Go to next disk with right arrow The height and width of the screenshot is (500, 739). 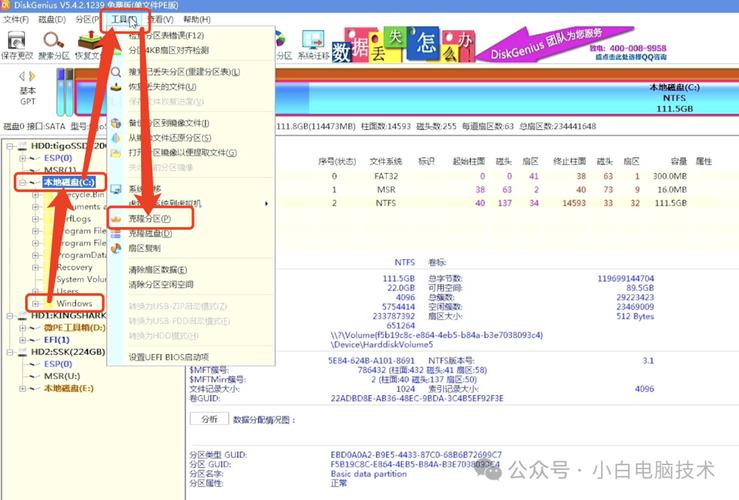(x=32, y=76)
